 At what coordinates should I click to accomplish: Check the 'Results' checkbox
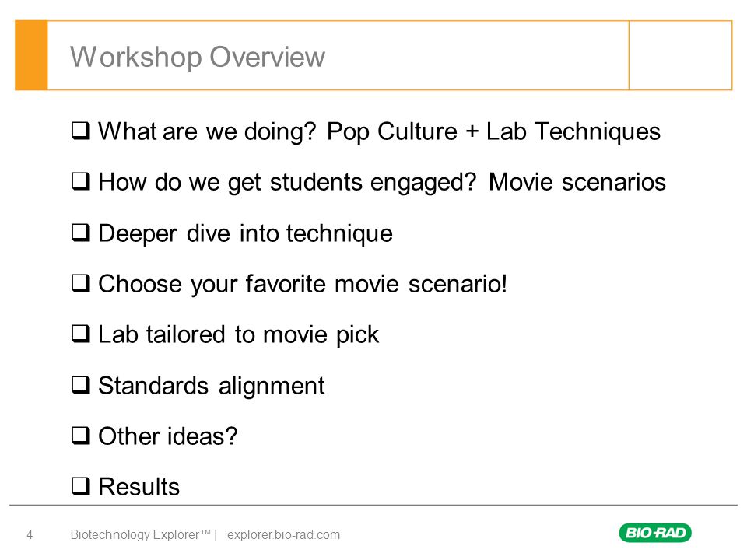coord(81,486)
